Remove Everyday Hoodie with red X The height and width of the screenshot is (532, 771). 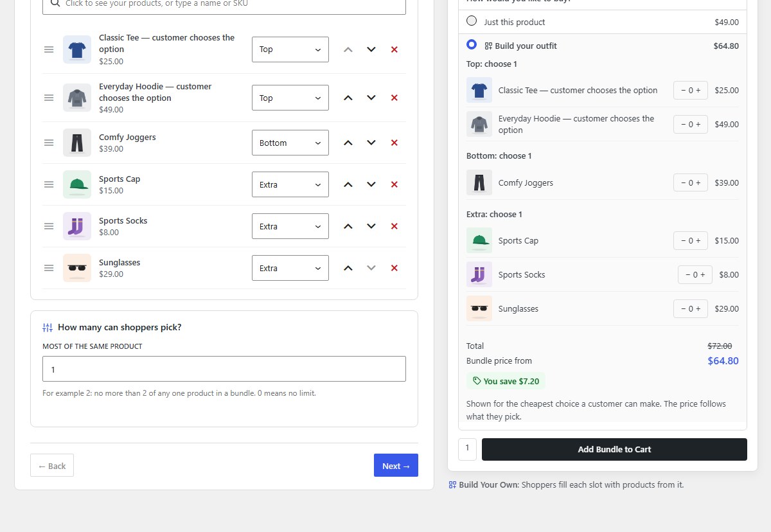pos(394,98)
